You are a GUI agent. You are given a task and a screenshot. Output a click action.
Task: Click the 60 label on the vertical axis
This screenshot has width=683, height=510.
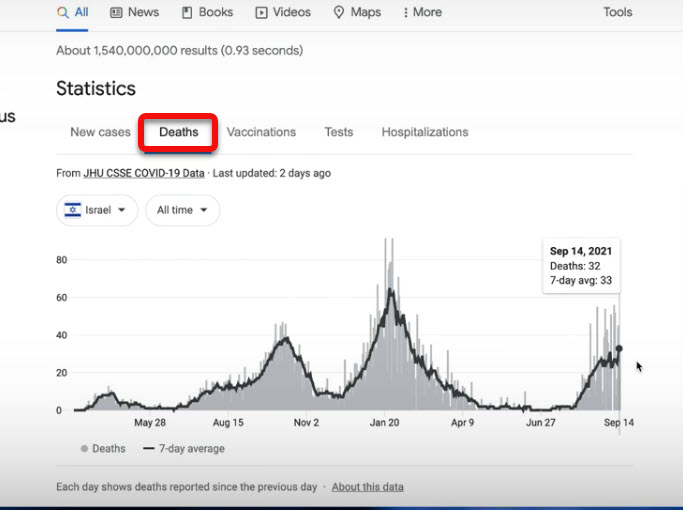(x=62, y=297)
